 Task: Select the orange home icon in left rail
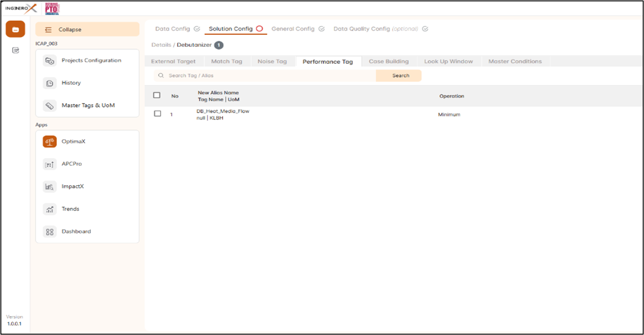click(15, 29)
